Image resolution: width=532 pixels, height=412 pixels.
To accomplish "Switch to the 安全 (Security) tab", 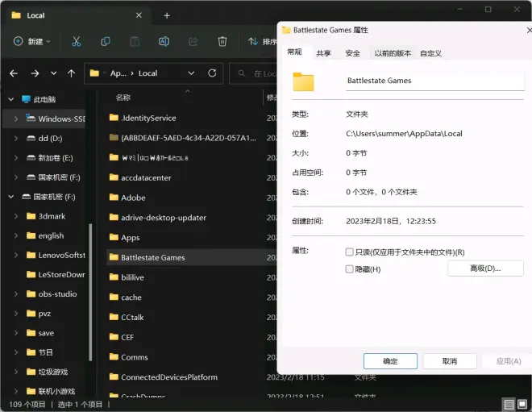I will click(352, 53).
